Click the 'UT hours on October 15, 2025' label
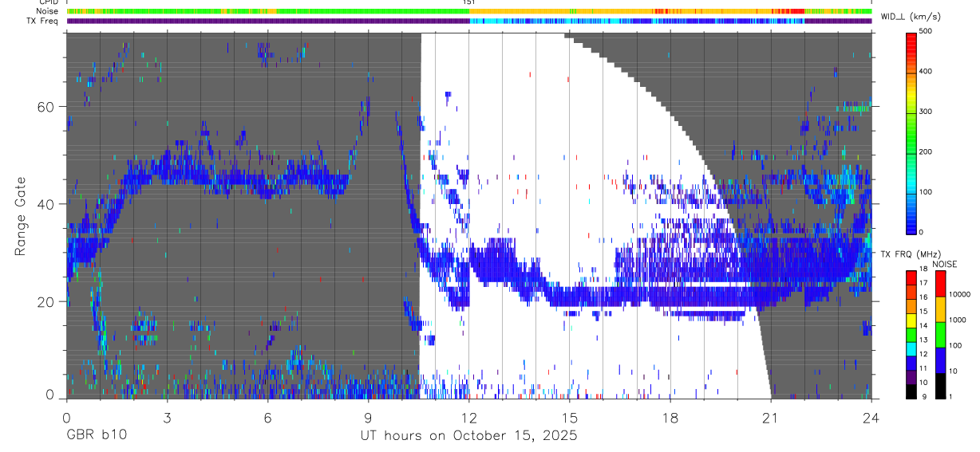This screenshot has height=452, width=980. [x=468, y=436]
